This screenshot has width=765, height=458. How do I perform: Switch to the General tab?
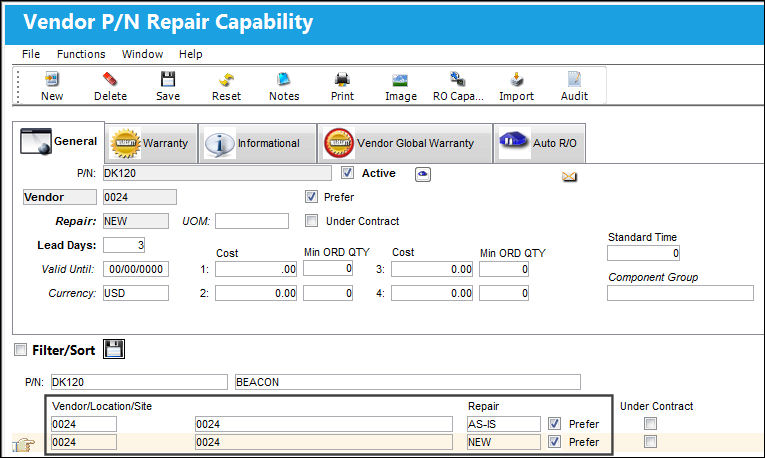[x=59, y=141]
